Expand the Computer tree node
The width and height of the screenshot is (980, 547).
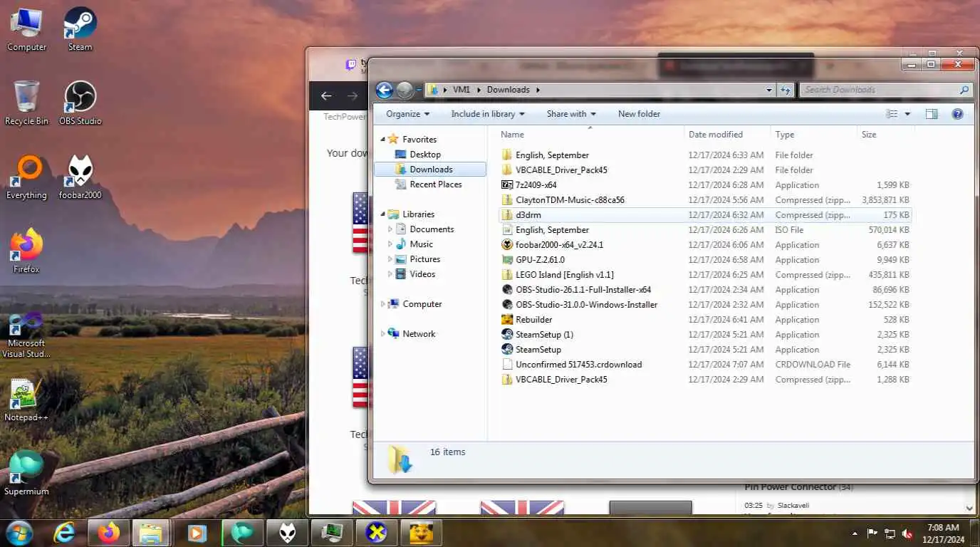382,304
